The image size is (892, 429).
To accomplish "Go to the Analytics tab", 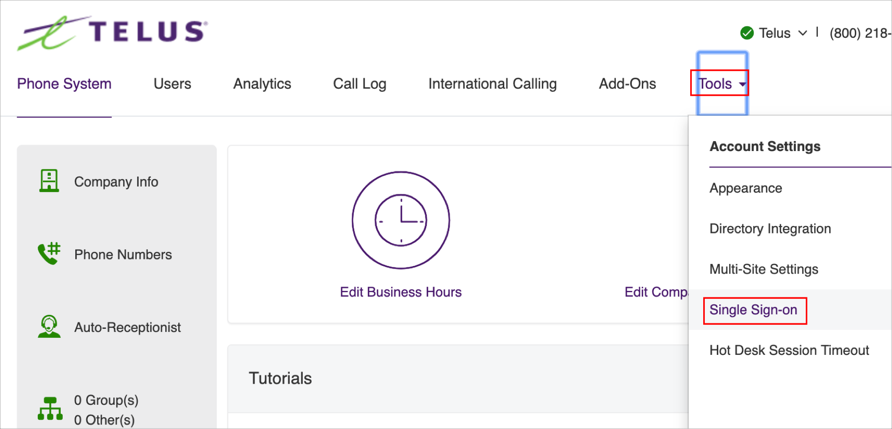I will [262, 84].
